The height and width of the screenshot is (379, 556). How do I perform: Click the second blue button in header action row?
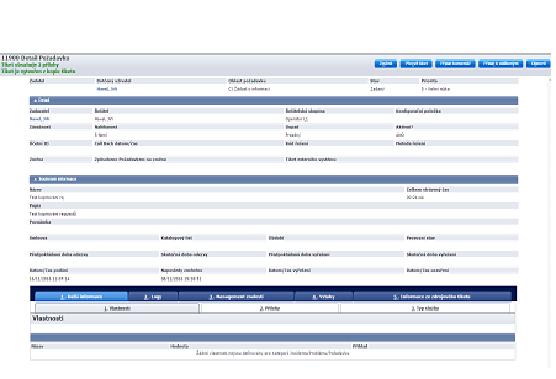pos(416,64)
